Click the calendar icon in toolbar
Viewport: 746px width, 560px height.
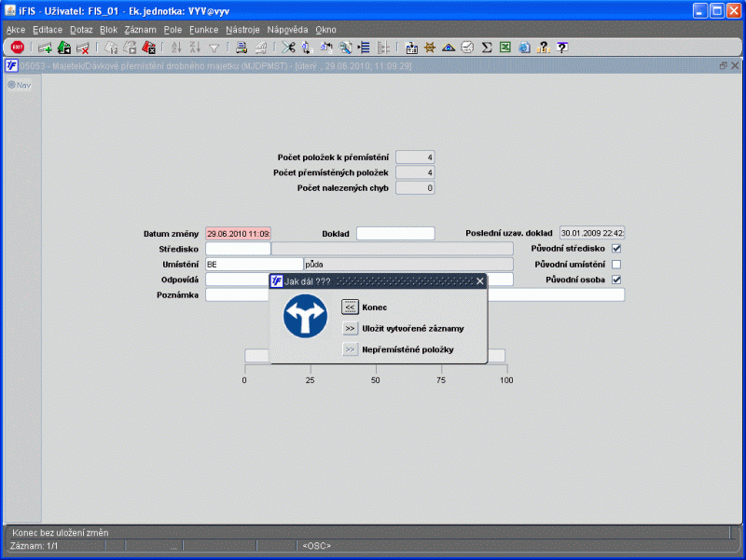point(411,48)
